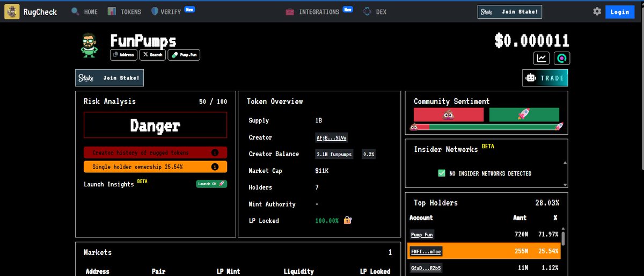
Task: Show info for creator rugged history warning
Action: pos(215,152)
